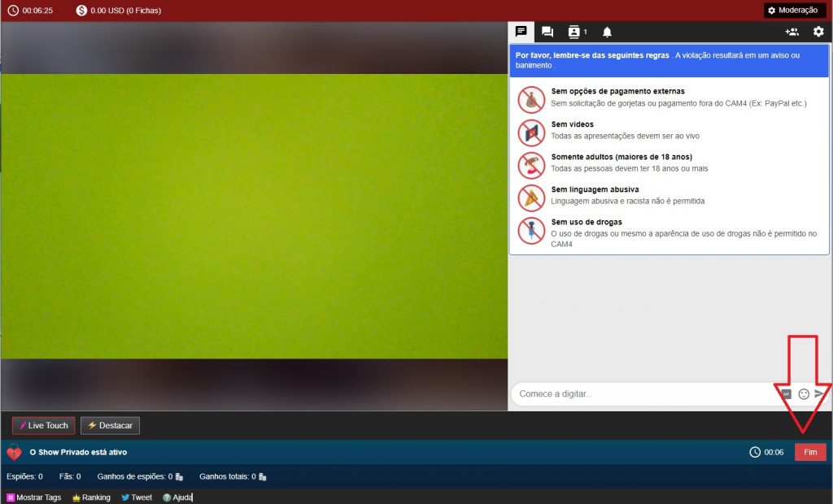Open chat settings gear icon
Image resolution: width=833 pixels, height=504 pixels.
(818, 32)
